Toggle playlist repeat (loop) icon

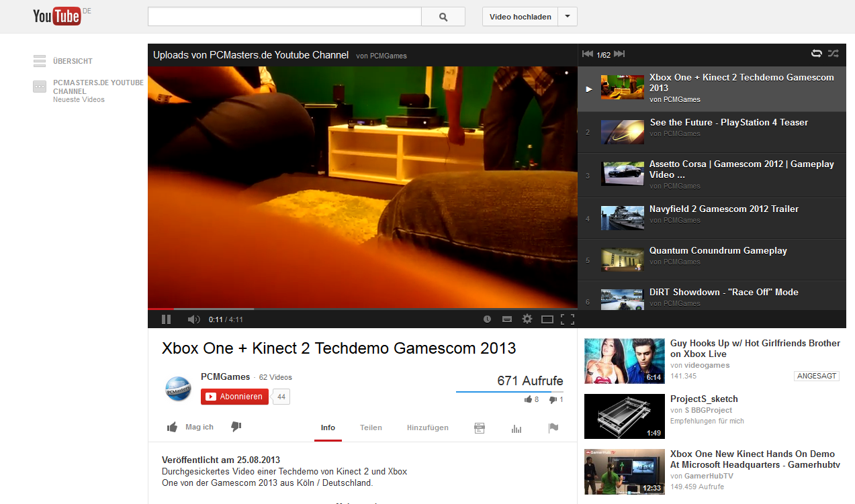coord(817,54)
